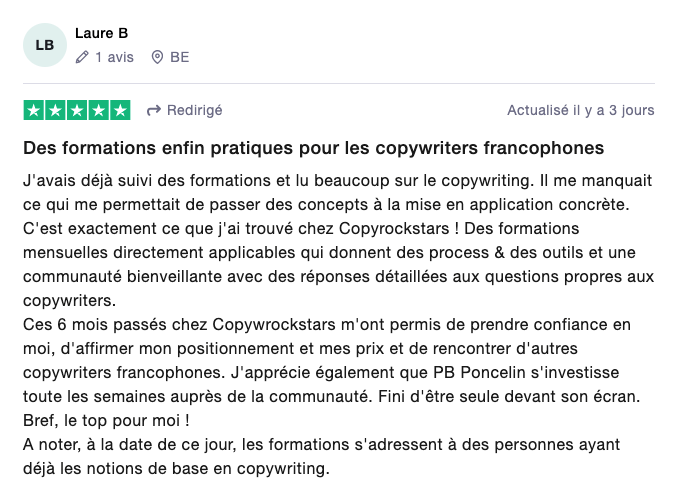Click the fifth green rating star
Image resolution: width=678 pixels, height=486 pixels.
[x=120, y=110]
